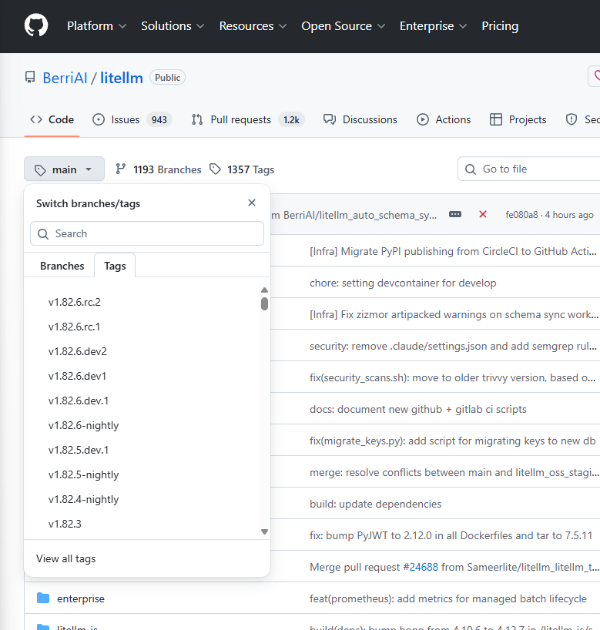
Task: Click the failed checks red X icon
Action: click(483, 215)
